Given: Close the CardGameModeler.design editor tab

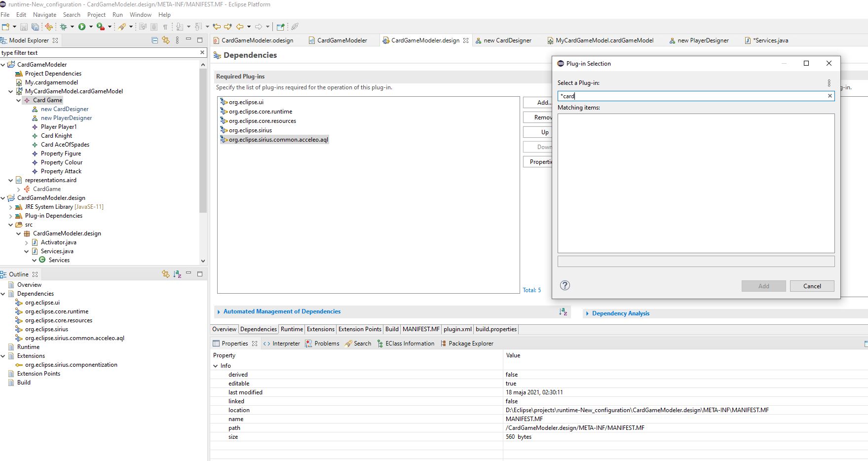Looking at the screenshot, I should coord(465,40).
